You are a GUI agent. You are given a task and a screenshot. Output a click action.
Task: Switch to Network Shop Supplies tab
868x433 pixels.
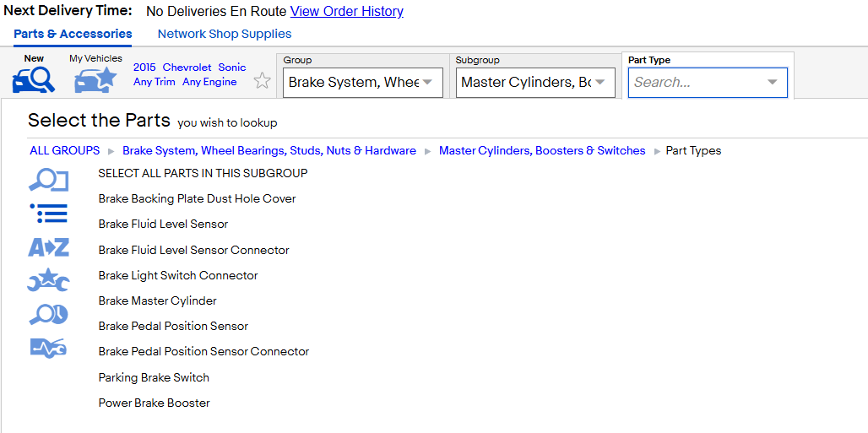tap(225, 34)
